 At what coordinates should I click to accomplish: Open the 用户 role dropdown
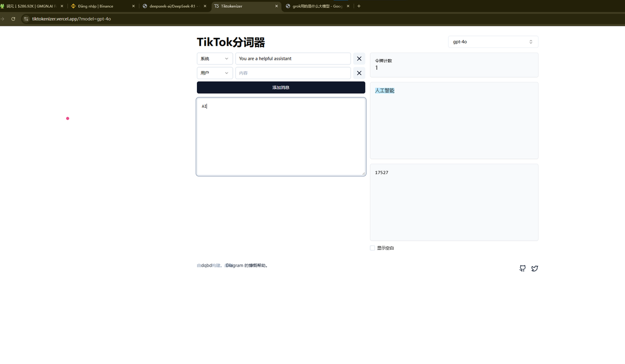click(x=215, y=73)
